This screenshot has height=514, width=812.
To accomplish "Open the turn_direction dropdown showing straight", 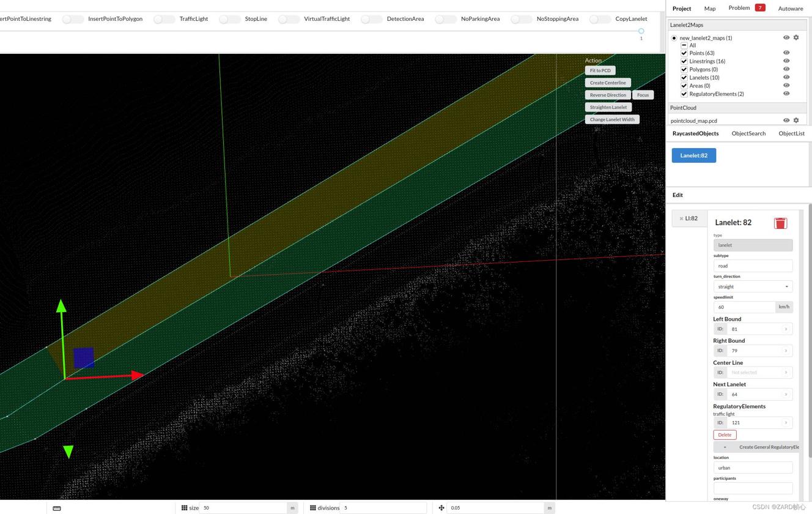I will (x=753, y=286).
